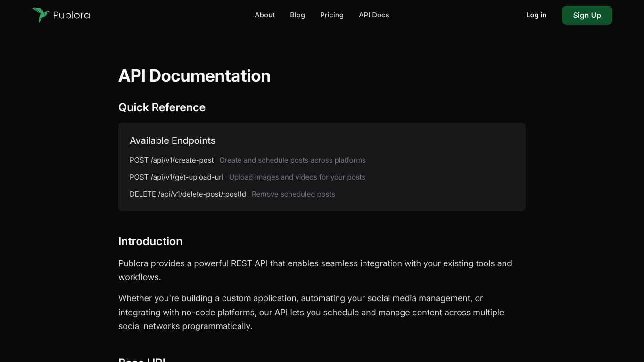Screen dimensions: 644x362
Task: Go to the Blog page
Action: (297, 15)
